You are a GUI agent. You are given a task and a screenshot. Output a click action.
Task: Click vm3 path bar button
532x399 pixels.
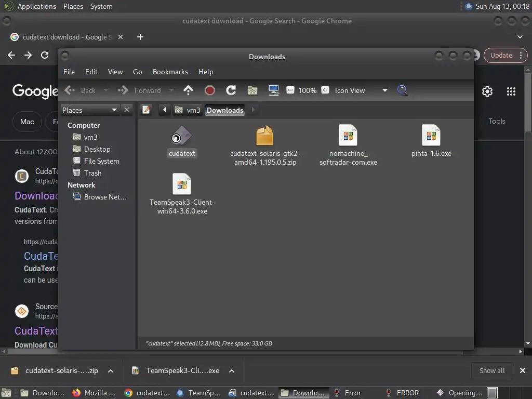[188, 110]
